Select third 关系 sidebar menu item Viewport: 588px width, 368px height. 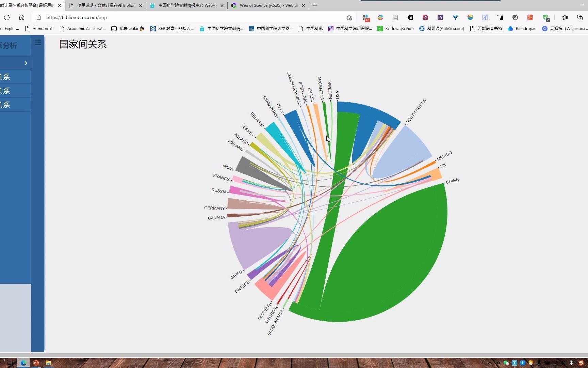point(15,105)
